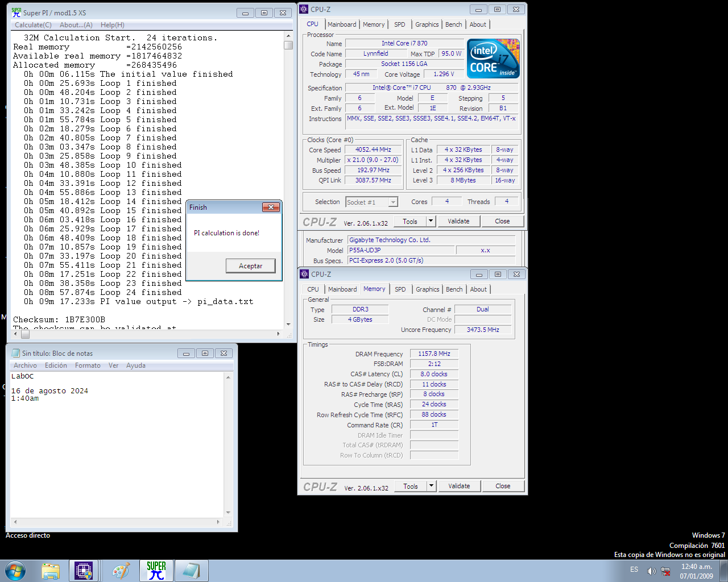The height and width of the screenshot is (582, 728).
Task: Select Mainboard tab in lower CPU-Z window
Action: (x=342, y=289)
